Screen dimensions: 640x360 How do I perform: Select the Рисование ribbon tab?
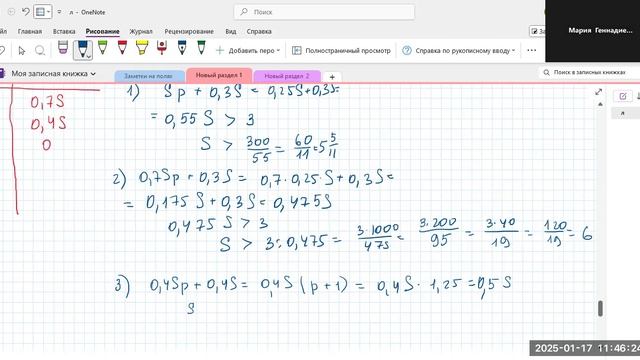(x=102, y=31)
